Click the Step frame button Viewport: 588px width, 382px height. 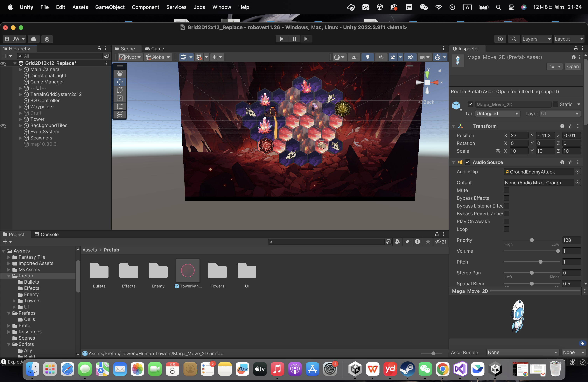tap(306, 39)
